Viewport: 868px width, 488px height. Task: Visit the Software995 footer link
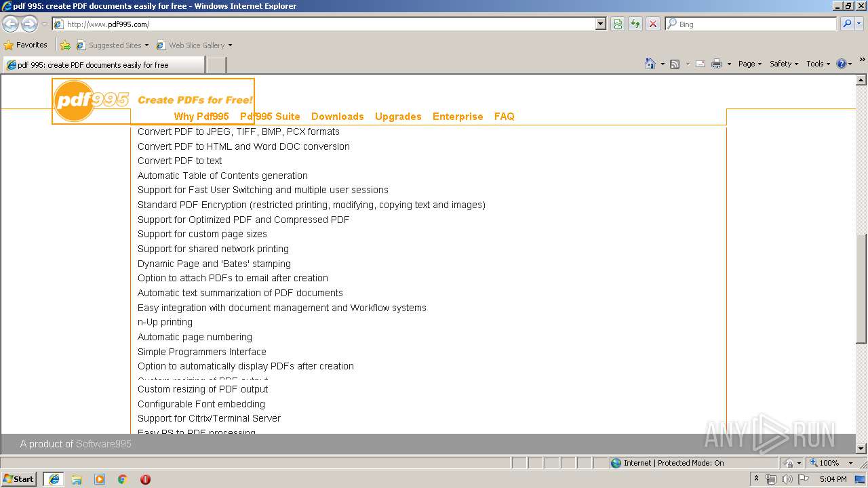click(x=104, y=444)
